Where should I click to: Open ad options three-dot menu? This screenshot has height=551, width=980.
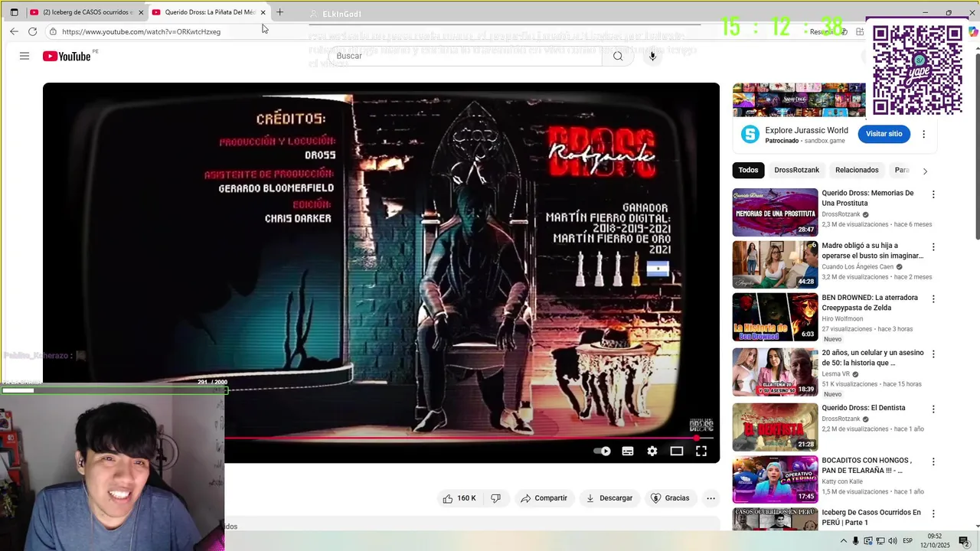pyautogui.click(x=923, y=134)
